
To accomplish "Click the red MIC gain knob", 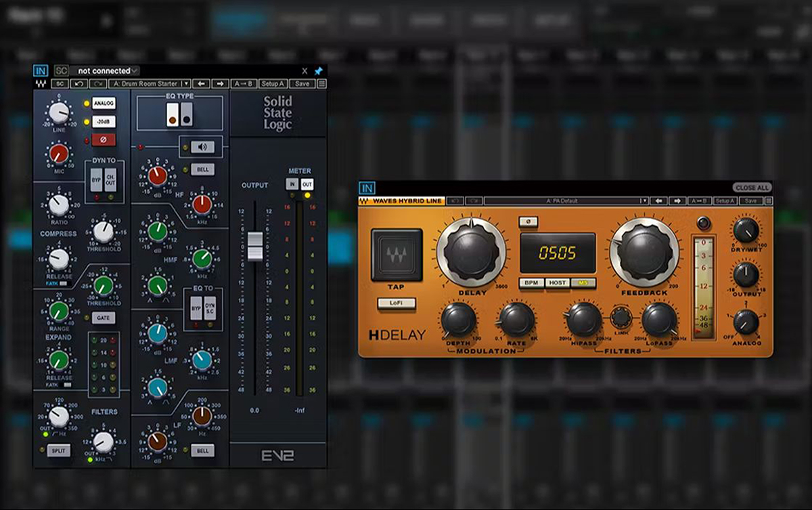I will 59,154.
